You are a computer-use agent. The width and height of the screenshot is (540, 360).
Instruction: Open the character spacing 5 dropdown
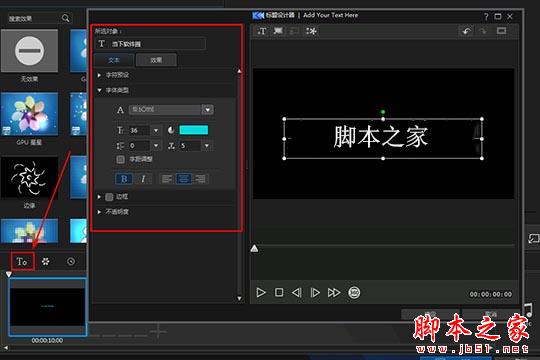(207, 146)
